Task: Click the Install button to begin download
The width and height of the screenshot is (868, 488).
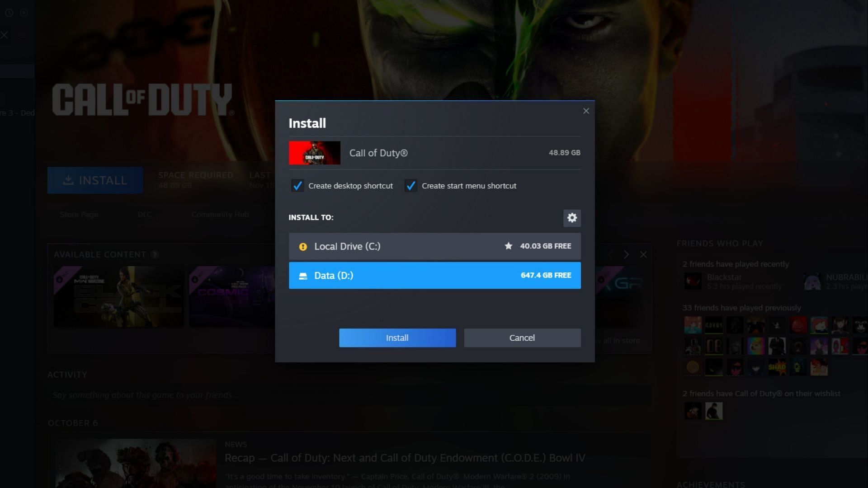Action: (397, 337)
